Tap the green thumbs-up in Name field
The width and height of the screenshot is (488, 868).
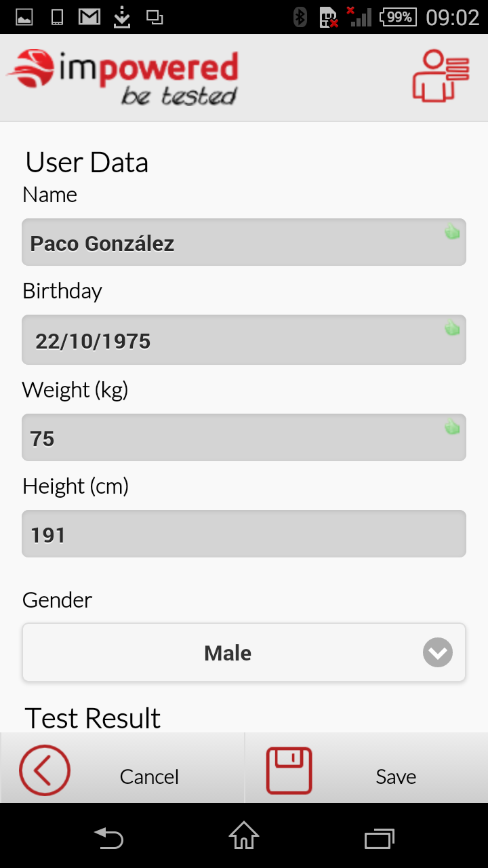(x=452, y=232)
